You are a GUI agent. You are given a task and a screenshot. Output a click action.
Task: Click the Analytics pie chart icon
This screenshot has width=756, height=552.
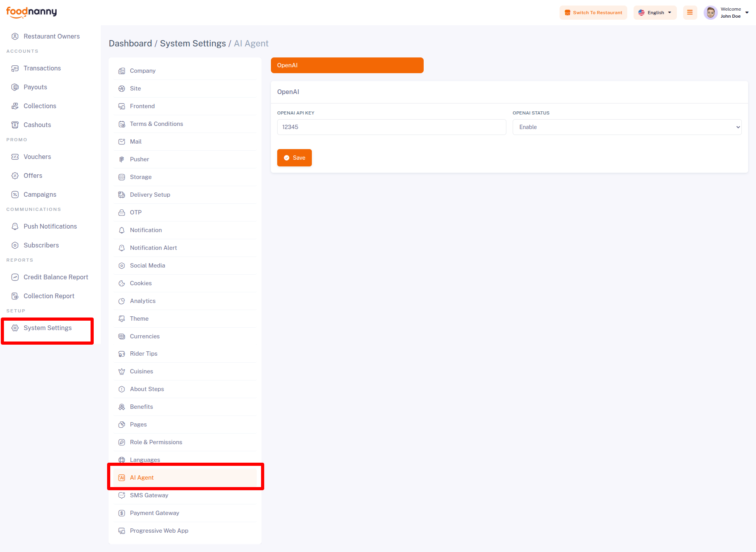[x=122, y=301]
